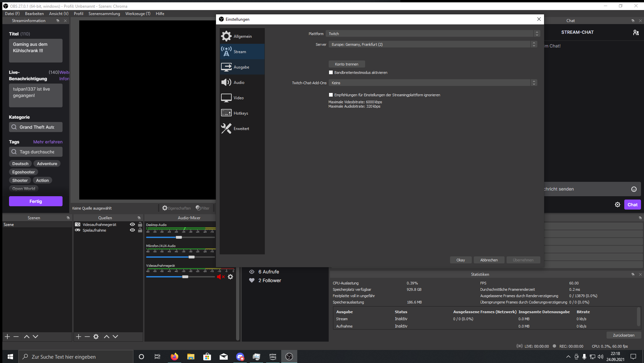Add a new source with plus icon

79,337
